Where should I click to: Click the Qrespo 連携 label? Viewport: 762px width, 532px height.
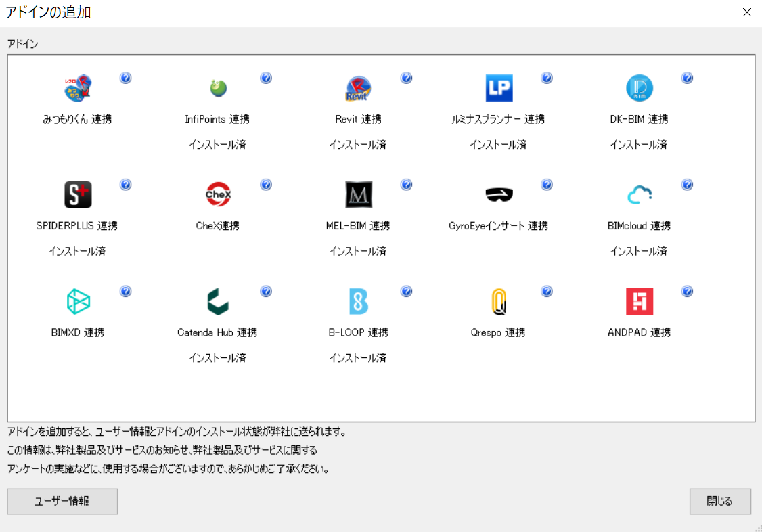(498, 333)
